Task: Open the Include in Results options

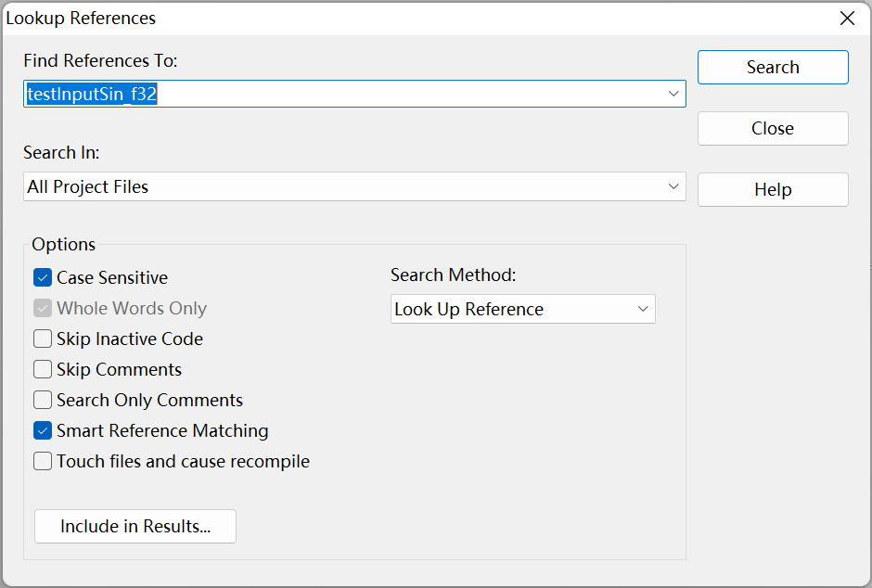Action: coord(135,526)
